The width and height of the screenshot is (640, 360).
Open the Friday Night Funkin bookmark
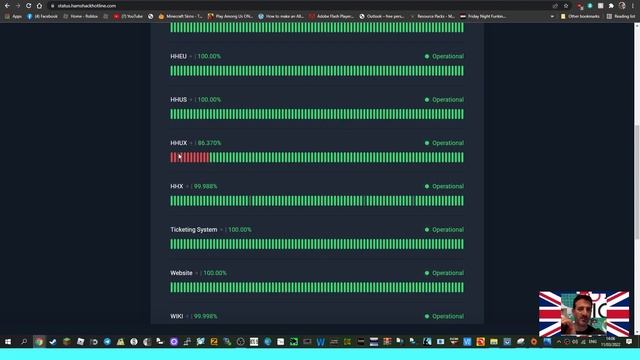point(483,16)
